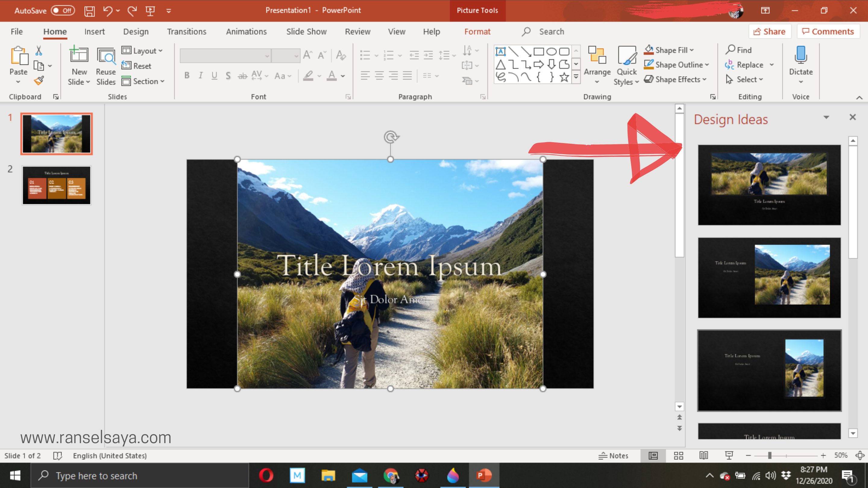Expand Design Ideas pane options arrow
Image resolution: width=868 pixels, height=488 pixels.
click(826, 117)
